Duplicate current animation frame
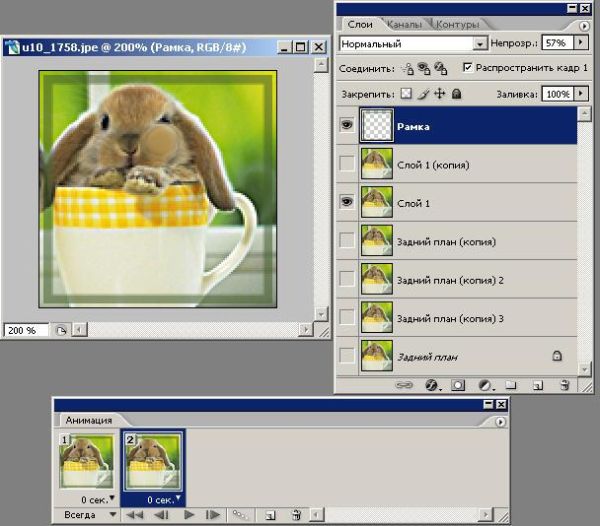600x526 pixels. coord(270,515)
